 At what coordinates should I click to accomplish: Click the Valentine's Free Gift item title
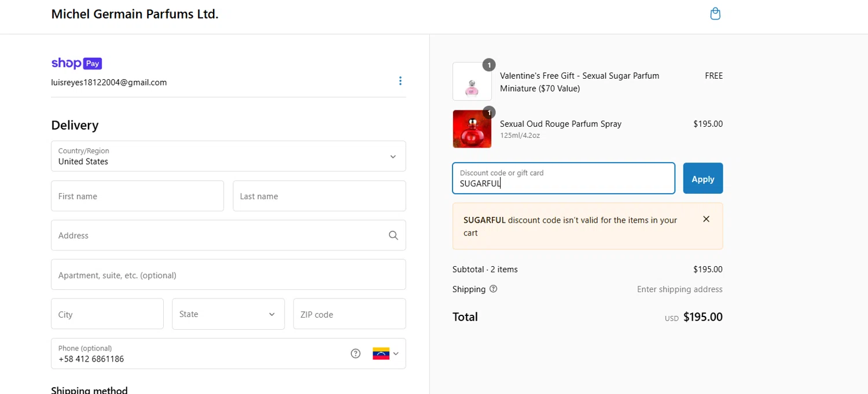point(580,82)
